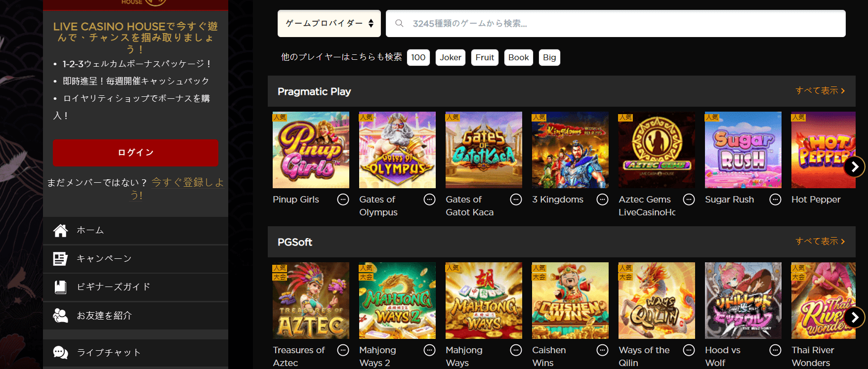Click the 'Sugar Rush' game title text
The height and width of the screenshot is (369, 868).
pyautogui.click(x=730, y=200)
